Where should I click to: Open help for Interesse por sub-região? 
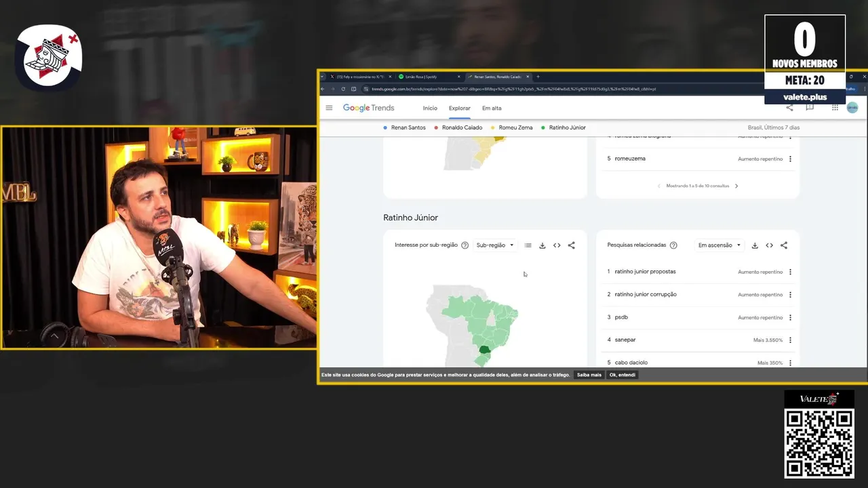click(x=465, y=245)
